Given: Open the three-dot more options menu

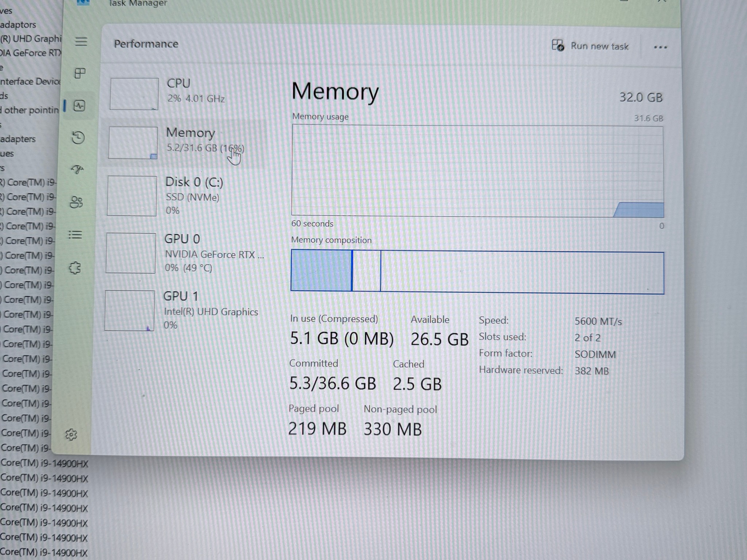Looking at the screenshot, I should pyautogui.click(x=660, y=47).
